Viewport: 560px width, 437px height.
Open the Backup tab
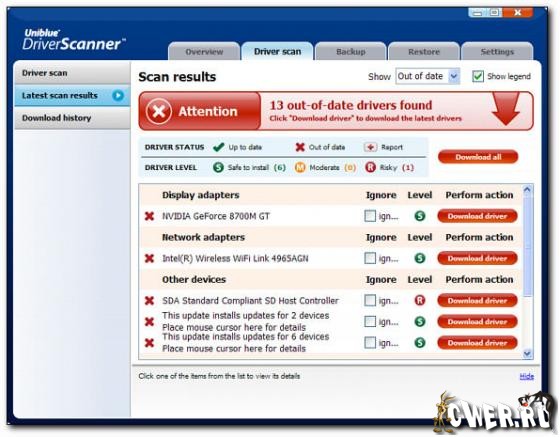pos(350,52)
